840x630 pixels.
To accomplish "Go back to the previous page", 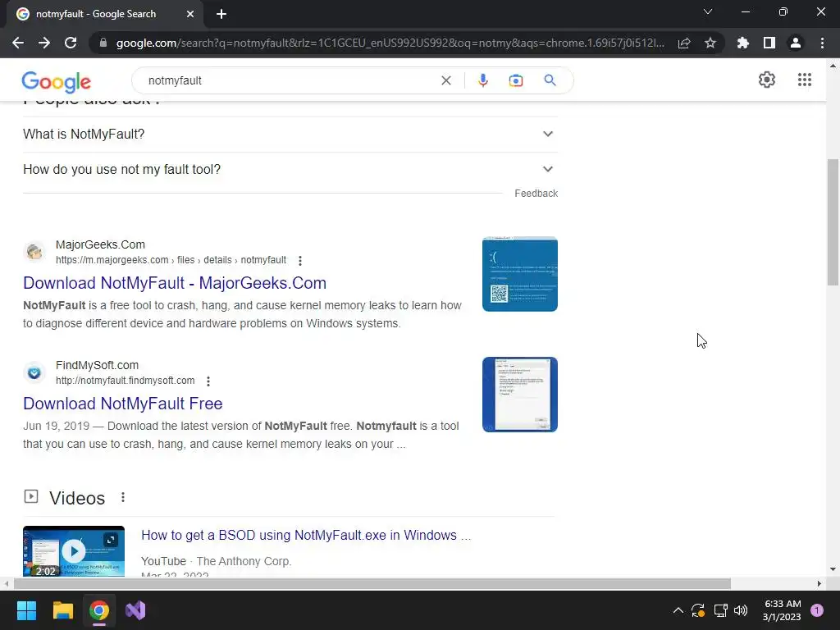I will [x=18, y=43].
